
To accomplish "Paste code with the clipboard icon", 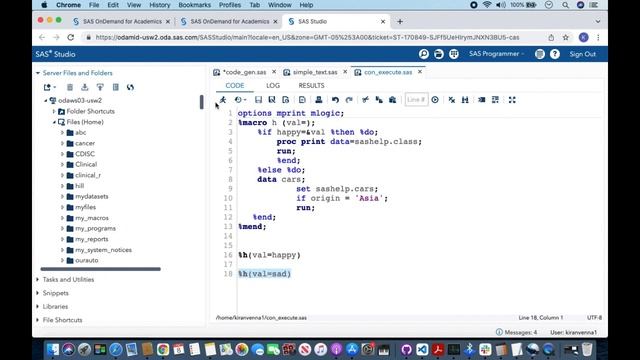I will 393,100.
